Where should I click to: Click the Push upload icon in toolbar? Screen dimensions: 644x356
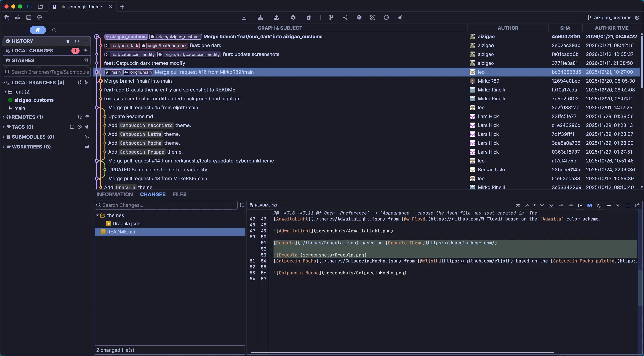point(277,17)
